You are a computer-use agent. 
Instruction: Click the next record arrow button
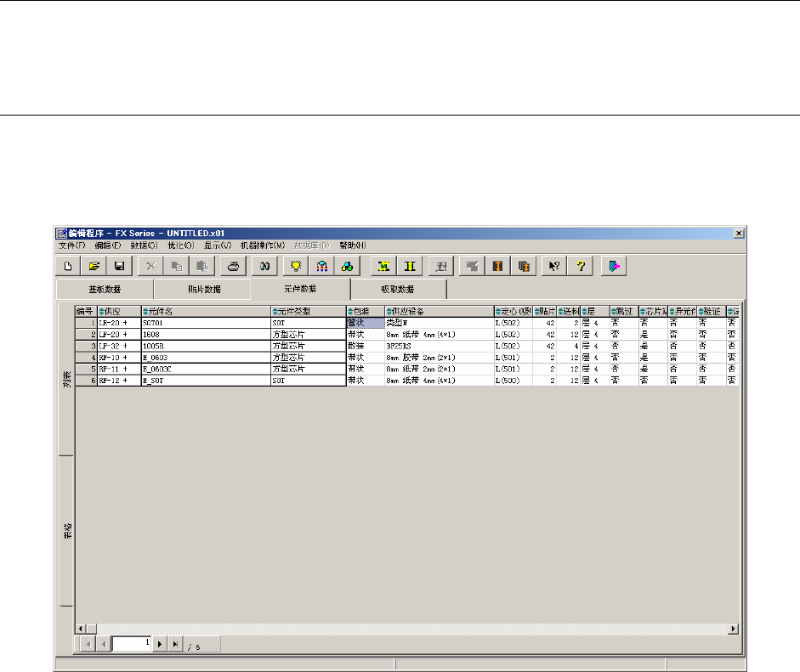coord(160,645)
